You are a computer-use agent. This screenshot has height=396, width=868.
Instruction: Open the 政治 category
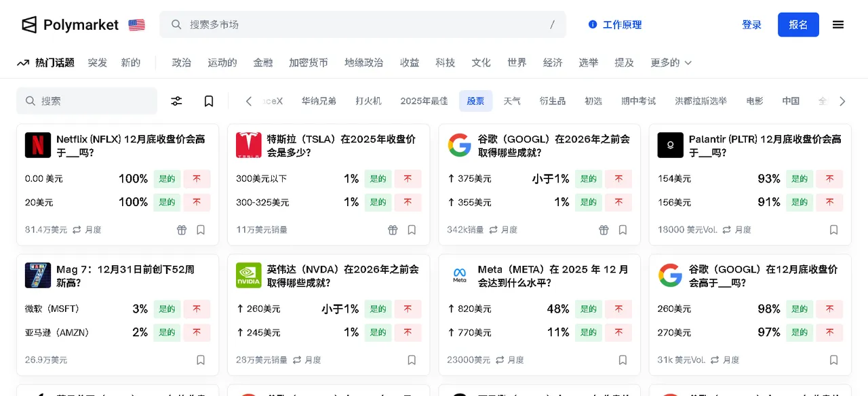click(182, 62)
